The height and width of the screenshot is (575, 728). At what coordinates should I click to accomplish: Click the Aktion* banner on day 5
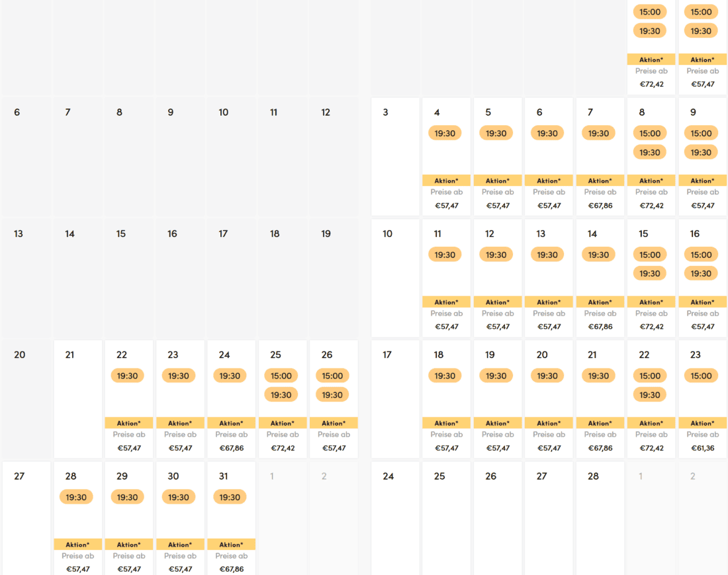498,181
